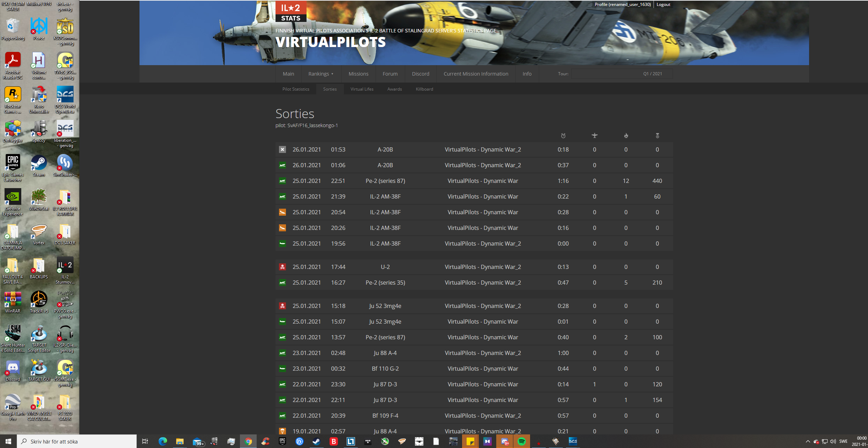Screen dimensions: 868x448
Task: Show hidden system tray icons chevron
Action: point(808,441)
